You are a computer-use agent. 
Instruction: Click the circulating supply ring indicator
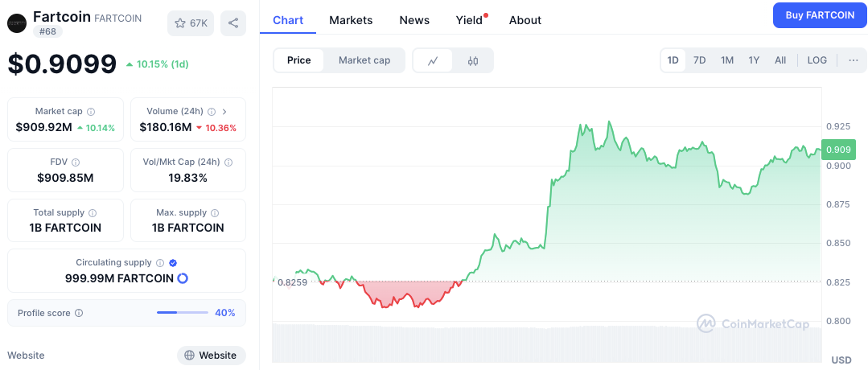coord(182,278)
